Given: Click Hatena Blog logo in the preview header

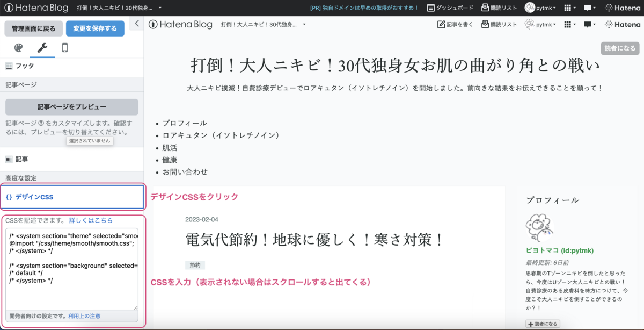Looking at the screenshot, I should point(180,24).
